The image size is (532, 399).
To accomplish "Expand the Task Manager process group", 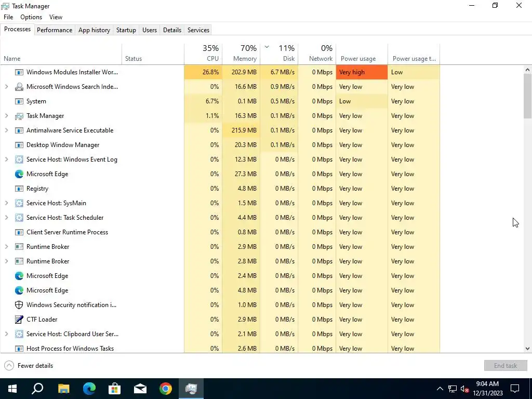I will [x=6, y=116].
